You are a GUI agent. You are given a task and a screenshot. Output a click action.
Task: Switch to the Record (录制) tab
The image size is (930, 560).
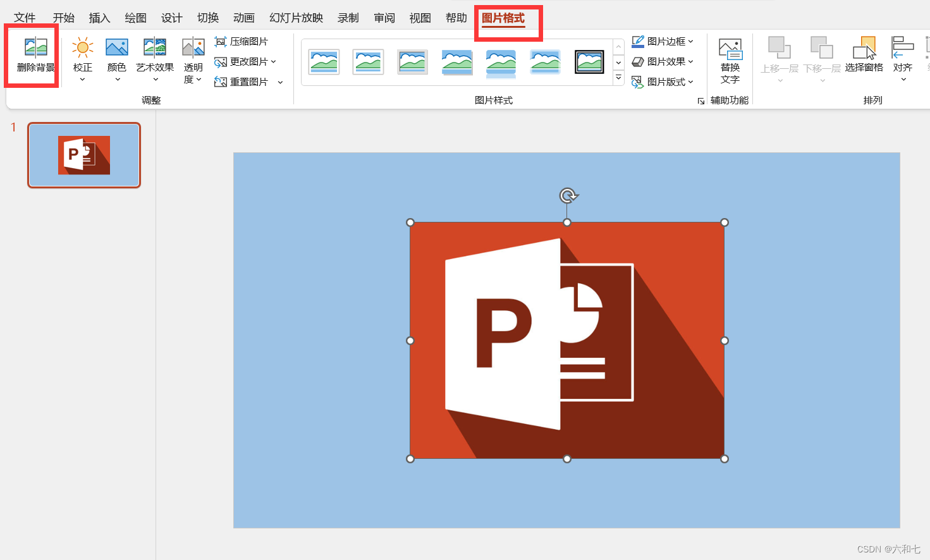348,18
